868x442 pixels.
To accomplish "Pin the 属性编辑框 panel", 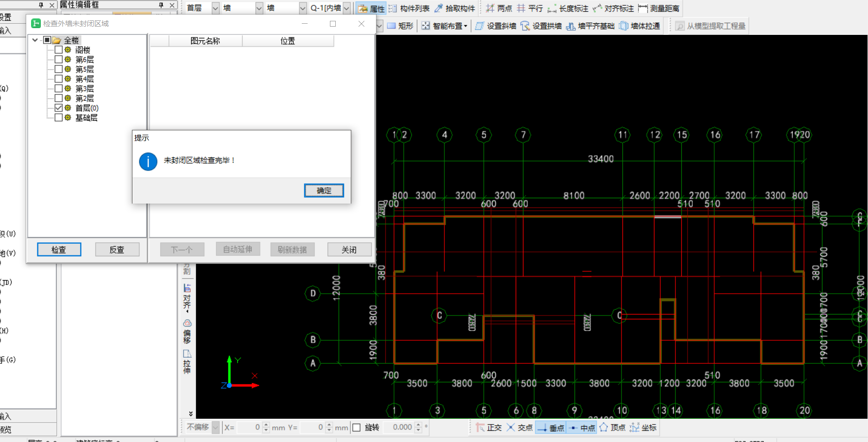I will tap(161, 5).
